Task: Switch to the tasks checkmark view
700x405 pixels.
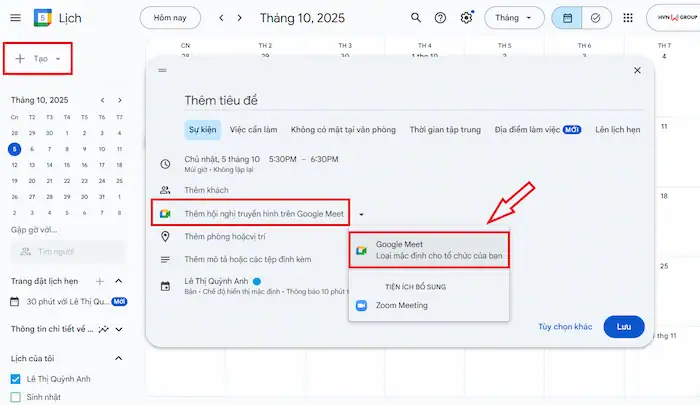Action: [x=595, y=18]
